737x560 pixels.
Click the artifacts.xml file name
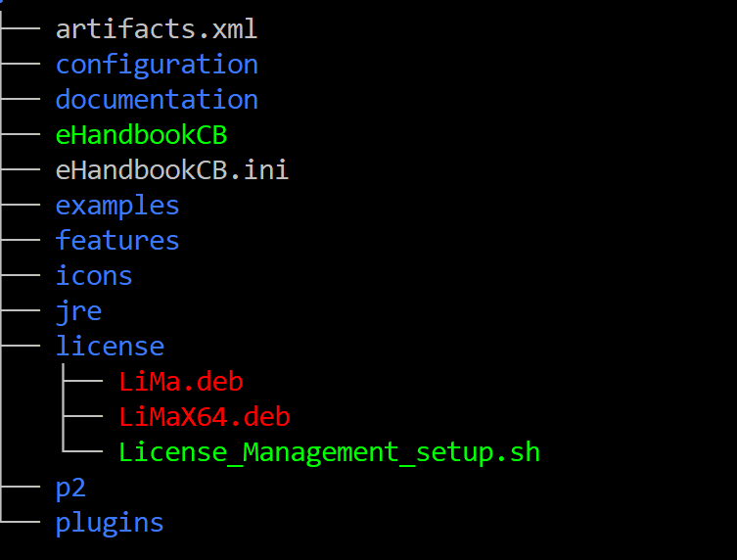(157, 29)
